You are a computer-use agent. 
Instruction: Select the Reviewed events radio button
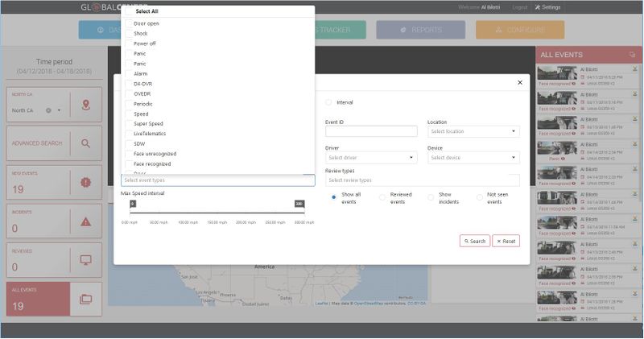[383, 197]
